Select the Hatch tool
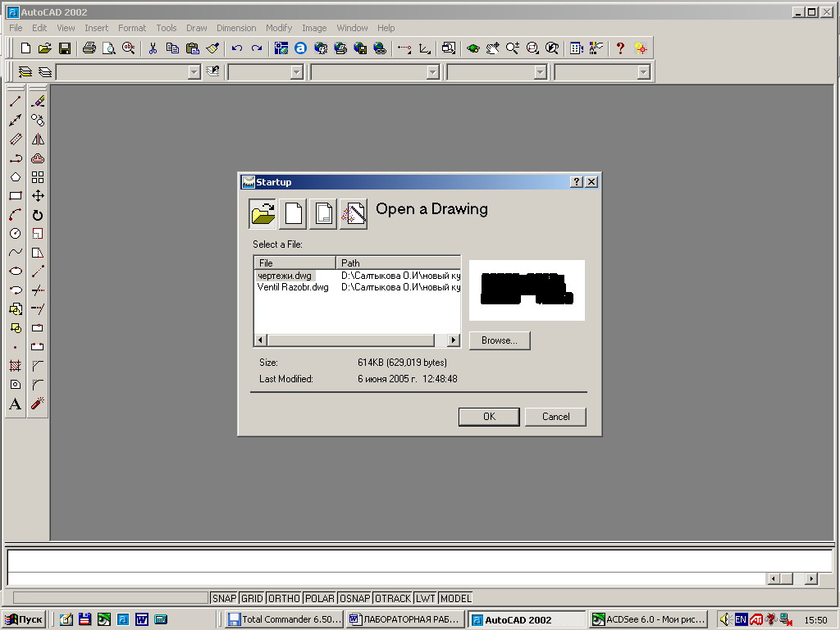Viewport: 840px width, 630px height. point(16,365)
